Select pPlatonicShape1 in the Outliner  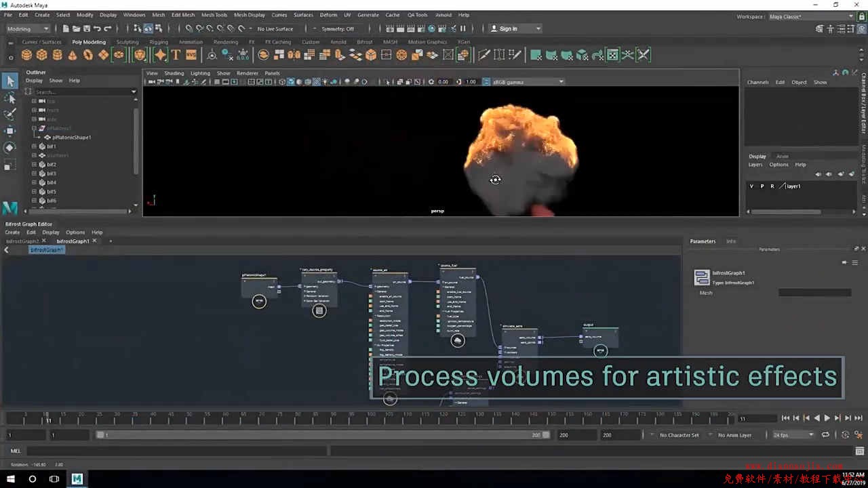pos(71,138)
